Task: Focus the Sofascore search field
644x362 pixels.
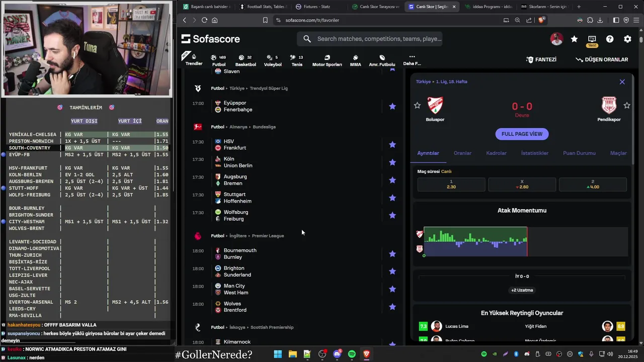Action: tap(370, 39)
